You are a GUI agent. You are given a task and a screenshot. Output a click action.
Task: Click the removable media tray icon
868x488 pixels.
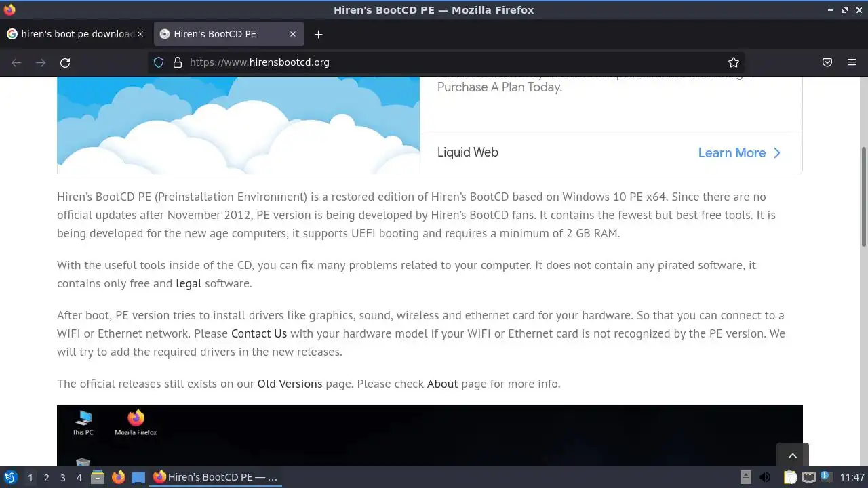745,477
